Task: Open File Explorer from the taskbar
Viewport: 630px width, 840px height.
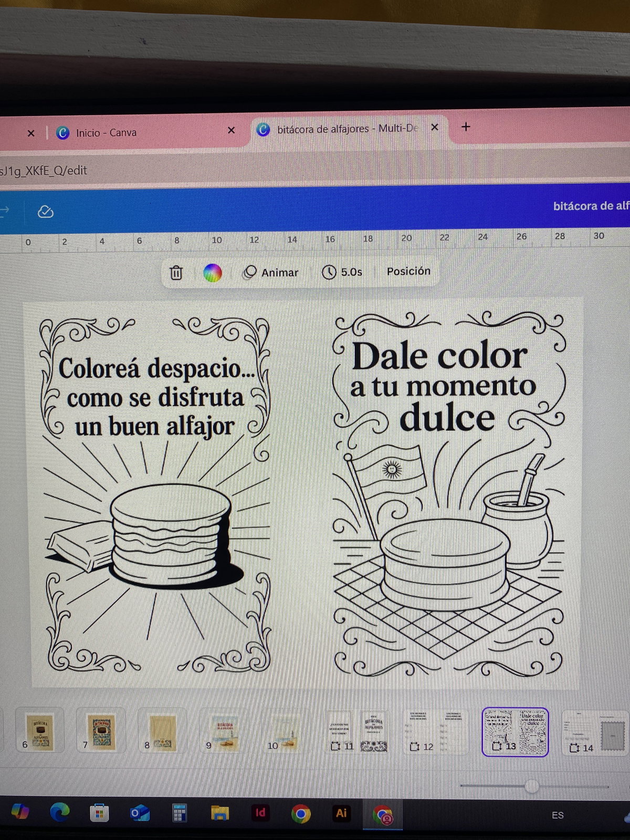Action: pos(220,814)
